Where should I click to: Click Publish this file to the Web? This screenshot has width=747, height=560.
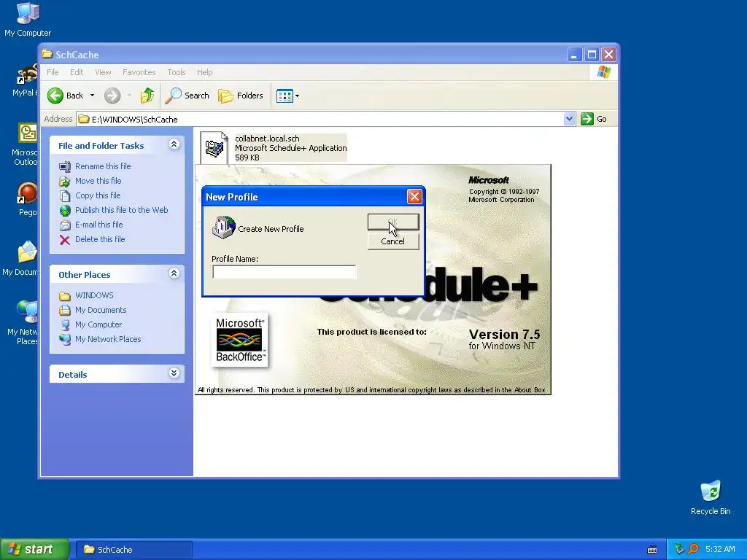[x=122, y=210]
